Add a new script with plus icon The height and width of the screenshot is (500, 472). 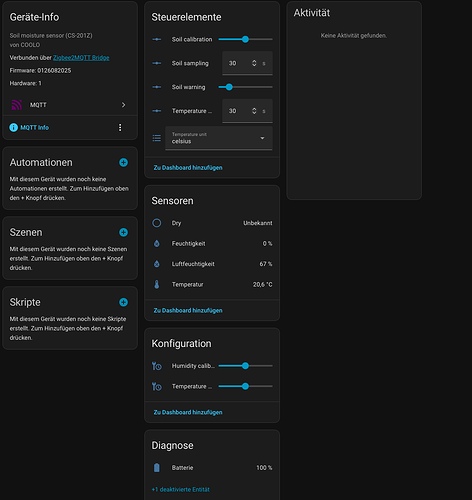click(123, 302)
